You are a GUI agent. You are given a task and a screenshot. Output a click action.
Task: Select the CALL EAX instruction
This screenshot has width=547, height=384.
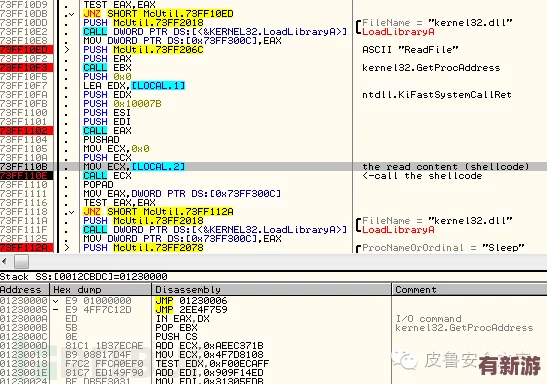tap(107, 131)
